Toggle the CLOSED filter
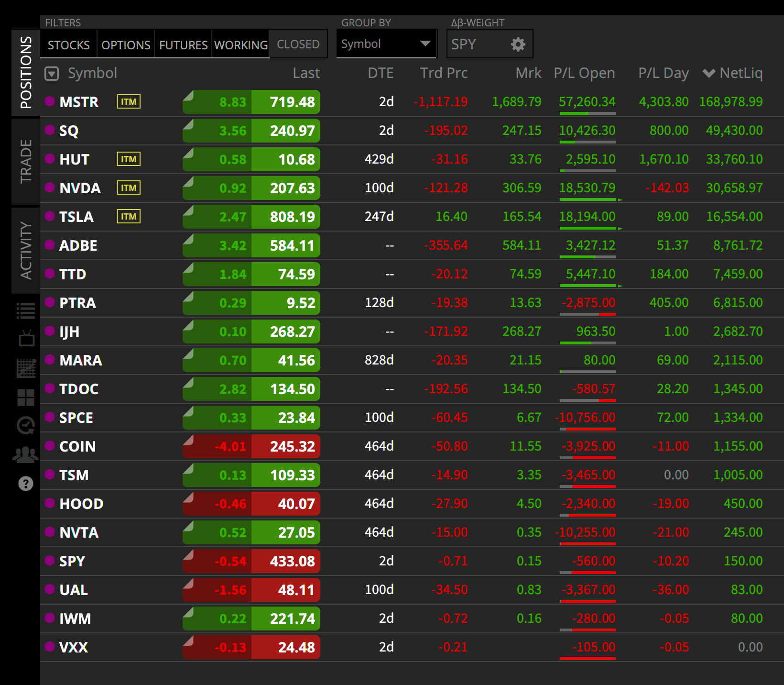 pos(298,44)
